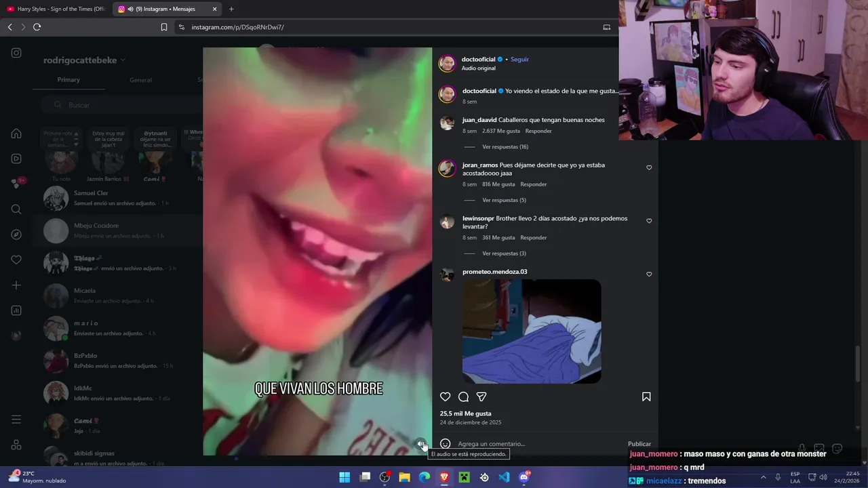Open the bed GIF in comment

pos(532,331)
